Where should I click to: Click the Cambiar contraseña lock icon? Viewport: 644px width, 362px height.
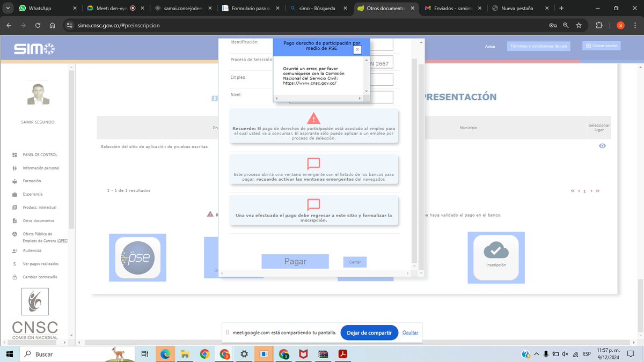pyautogui.click(x=14, y=277)
